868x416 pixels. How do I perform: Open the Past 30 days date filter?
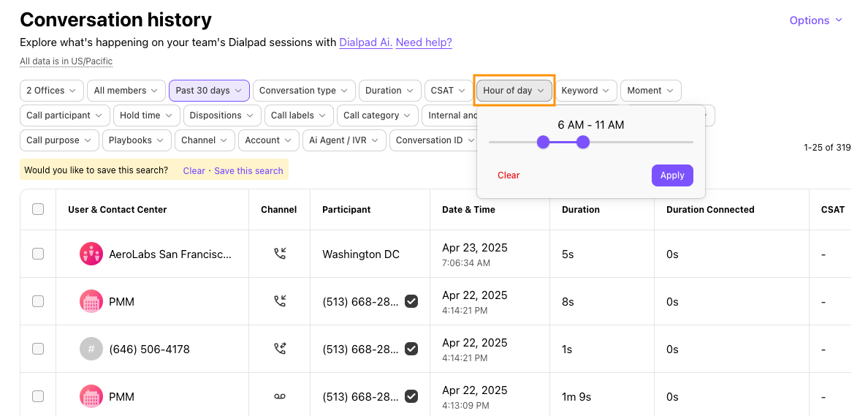(x=209, y=90)
